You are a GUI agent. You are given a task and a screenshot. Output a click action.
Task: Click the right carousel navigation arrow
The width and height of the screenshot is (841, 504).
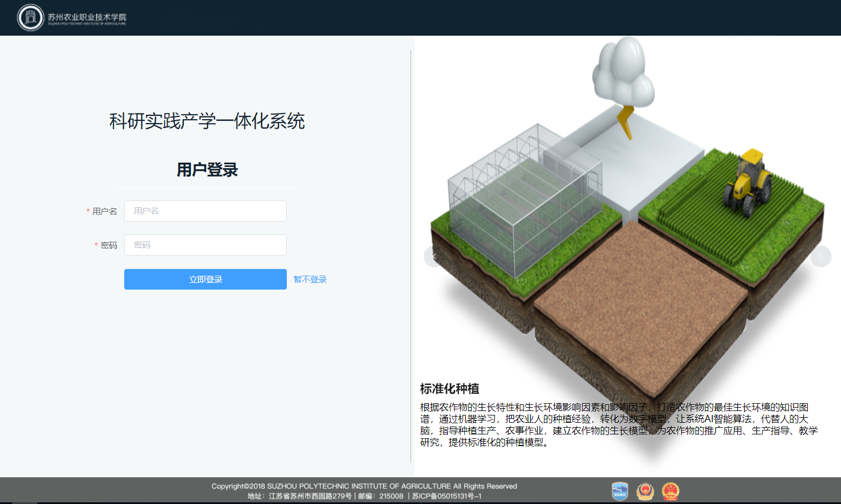tap(821, 256)
